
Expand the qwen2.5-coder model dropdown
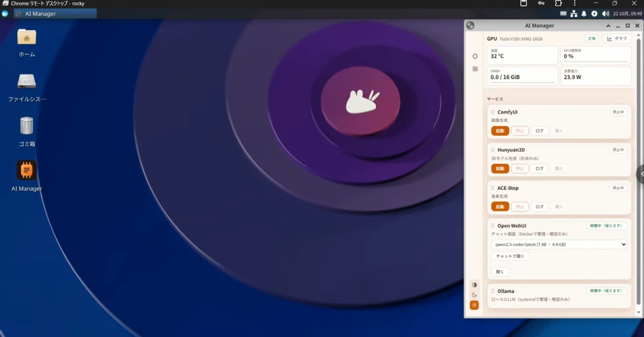click(x=559, y=245)
